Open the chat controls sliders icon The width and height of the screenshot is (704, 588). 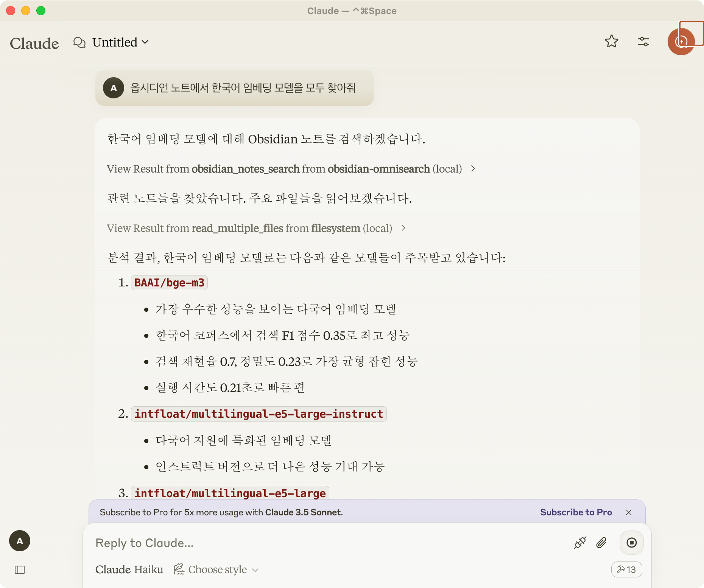point(643,42)
